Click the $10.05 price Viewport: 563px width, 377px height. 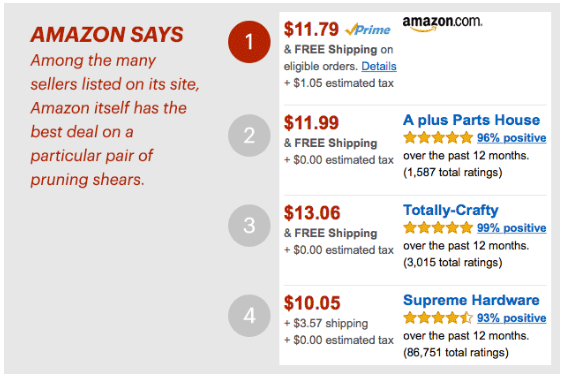(x=312, y=303)
